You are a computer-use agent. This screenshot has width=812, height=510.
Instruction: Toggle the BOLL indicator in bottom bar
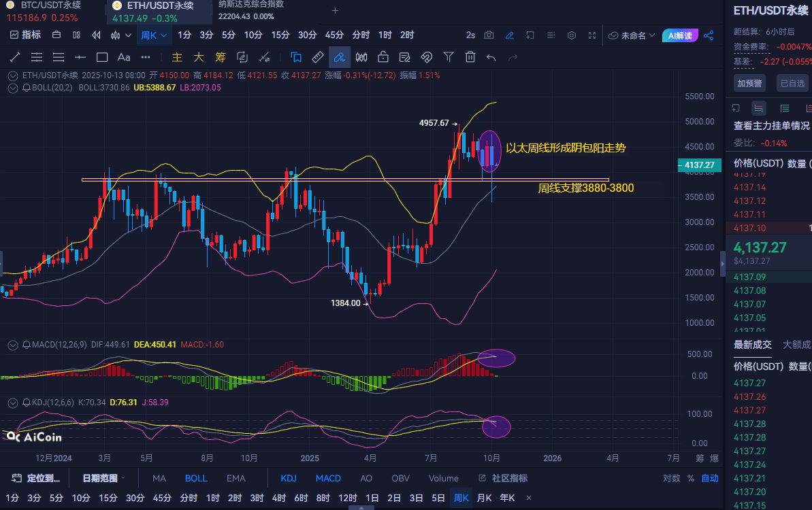coord(196,478)
